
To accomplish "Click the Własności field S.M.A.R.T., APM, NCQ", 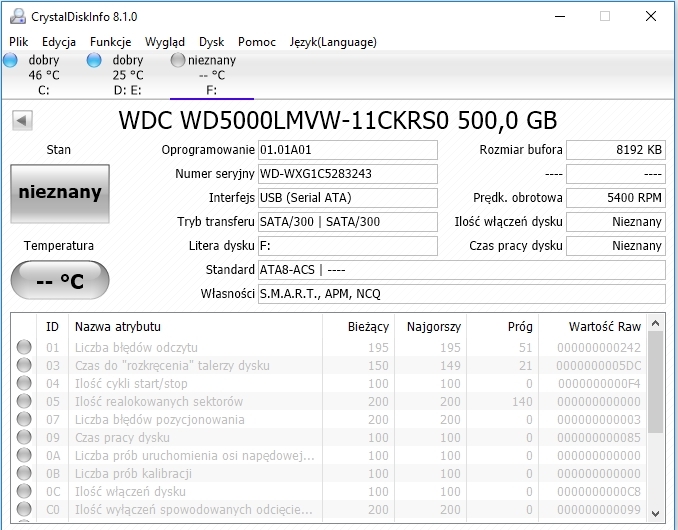I will click(462, 294).
